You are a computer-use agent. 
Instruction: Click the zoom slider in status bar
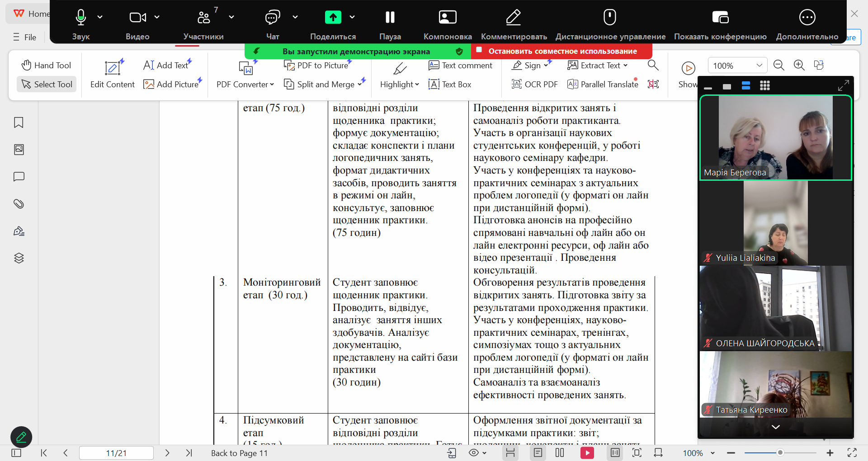coord(780,452)
